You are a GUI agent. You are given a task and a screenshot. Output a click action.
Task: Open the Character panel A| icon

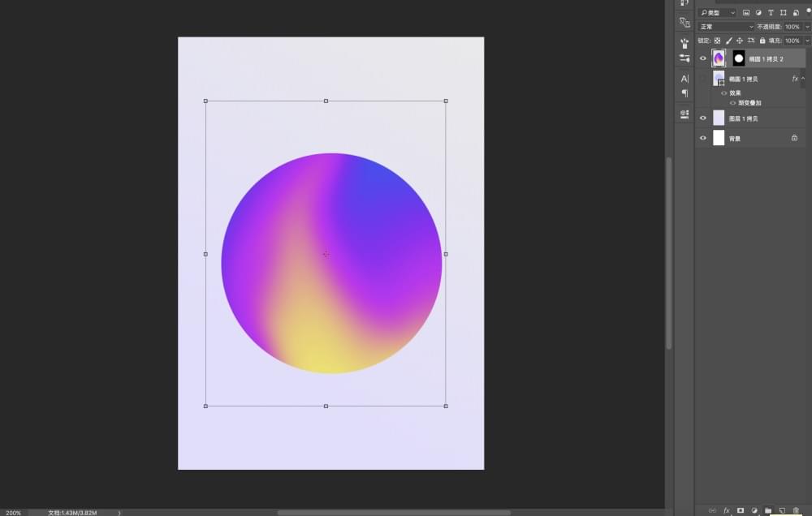[685, 79]
